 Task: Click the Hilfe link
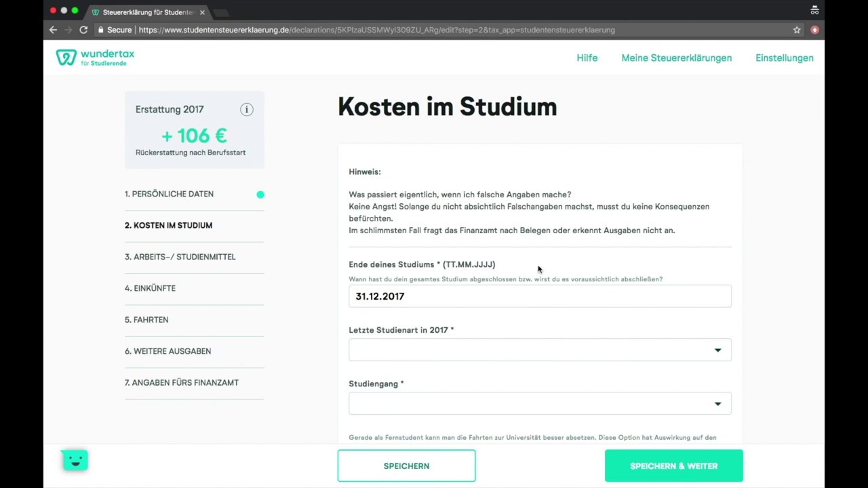click(587, 58)
